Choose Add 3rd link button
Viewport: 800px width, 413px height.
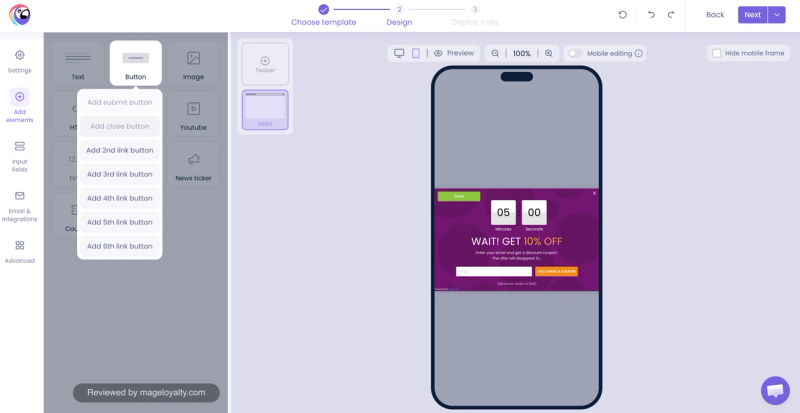[120, 174]
